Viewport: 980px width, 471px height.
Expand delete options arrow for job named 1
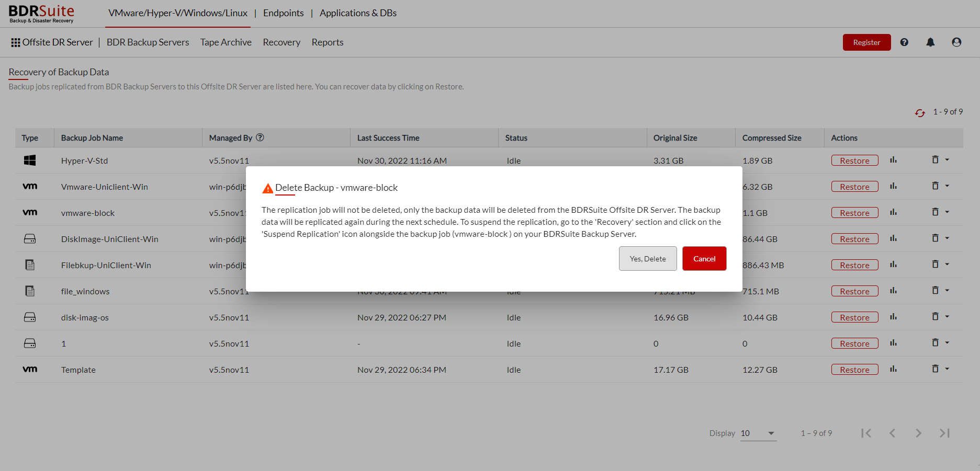coord(947,343)
